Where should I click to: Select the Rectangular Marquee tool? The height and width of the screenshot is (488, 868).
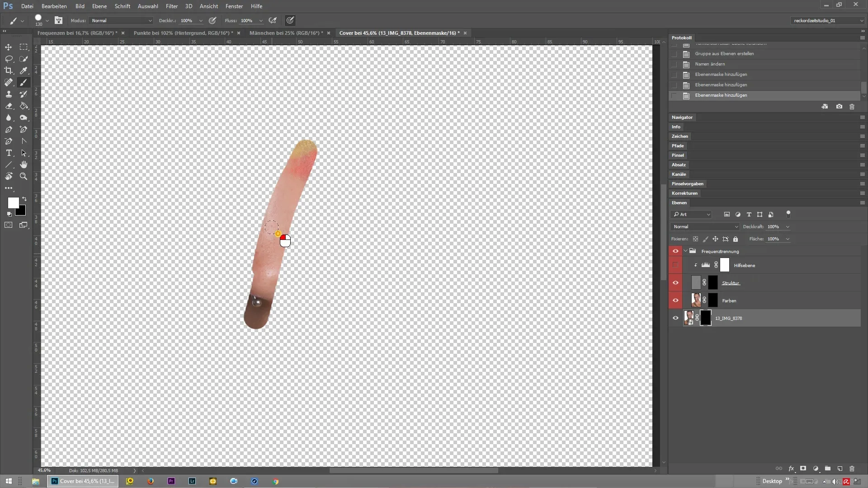tap(24, 47)
